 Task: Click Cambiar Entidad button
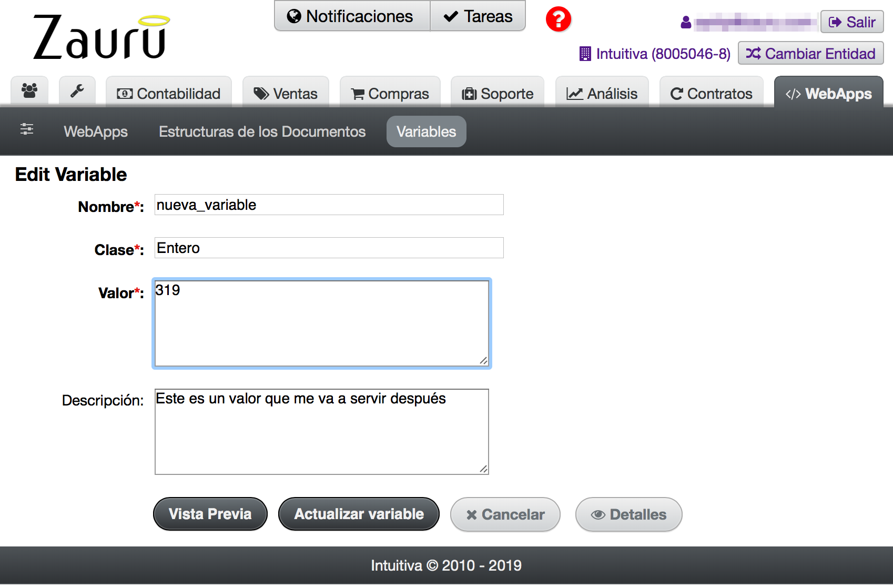[x=810, y=54]
